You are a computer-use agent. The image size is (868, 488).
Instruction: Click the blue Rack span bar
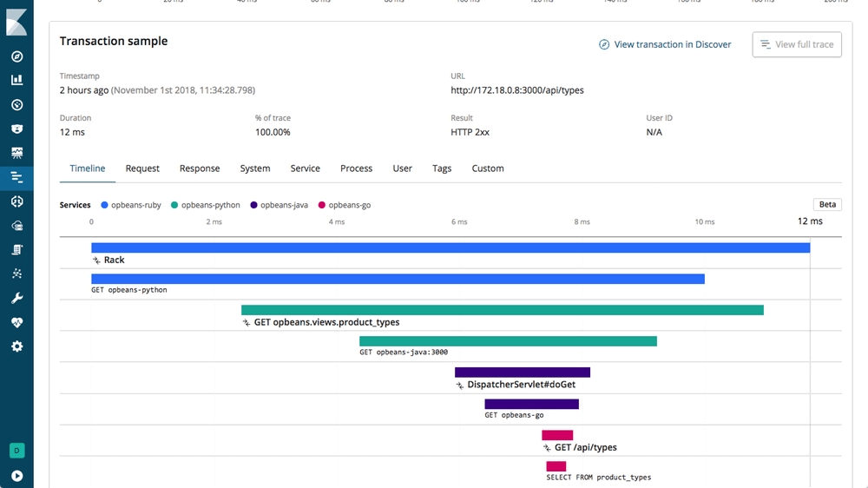(450, 247)
